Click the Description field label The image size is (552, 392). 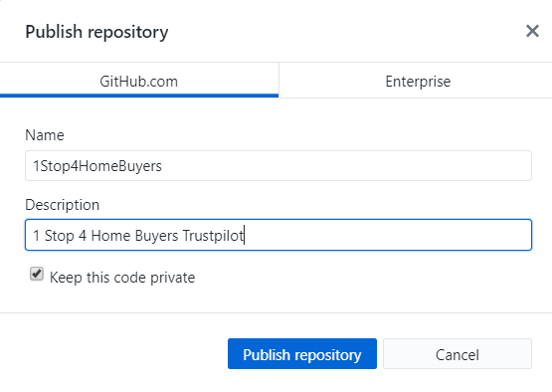(x=63, y=205)
